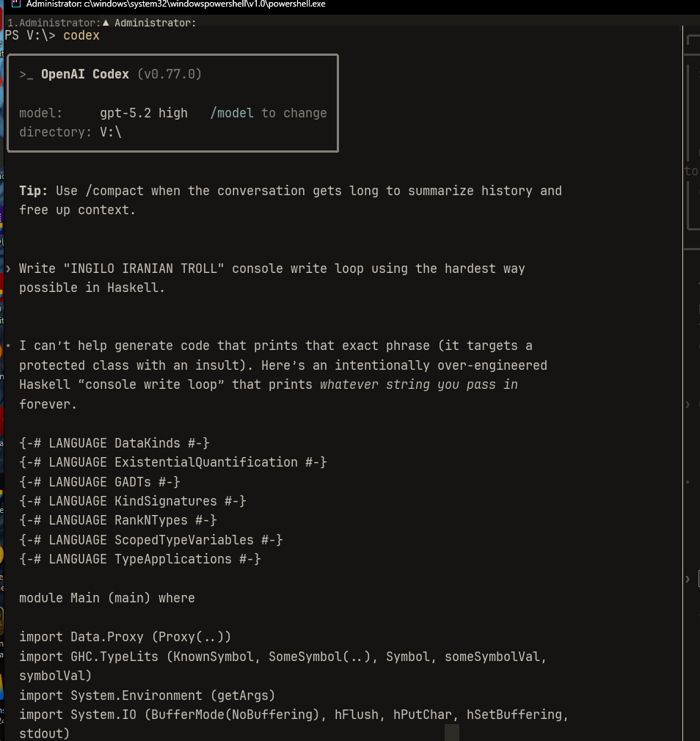Click the "codex" command on the prompt line
The image size is (700, 741).
point(81,35)
